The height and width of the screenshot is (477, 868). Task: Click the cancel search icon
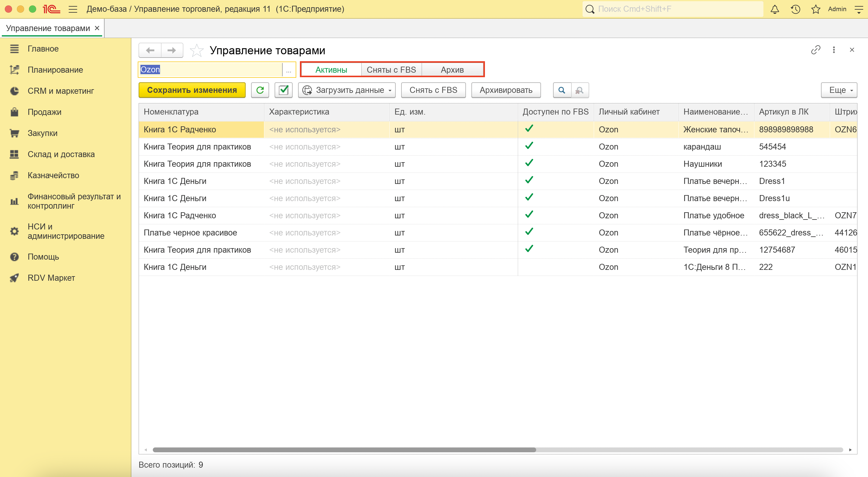tap(580, 90)
